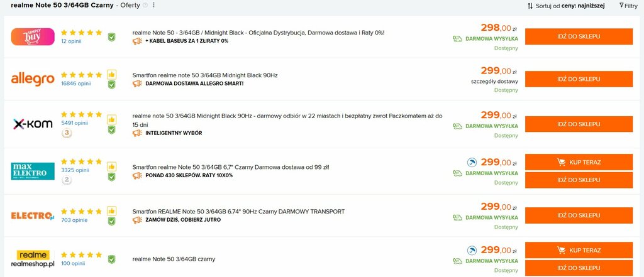
Task: Click KUP TERAZ for the realmeshop.pl offer
Action: [579, 250]
